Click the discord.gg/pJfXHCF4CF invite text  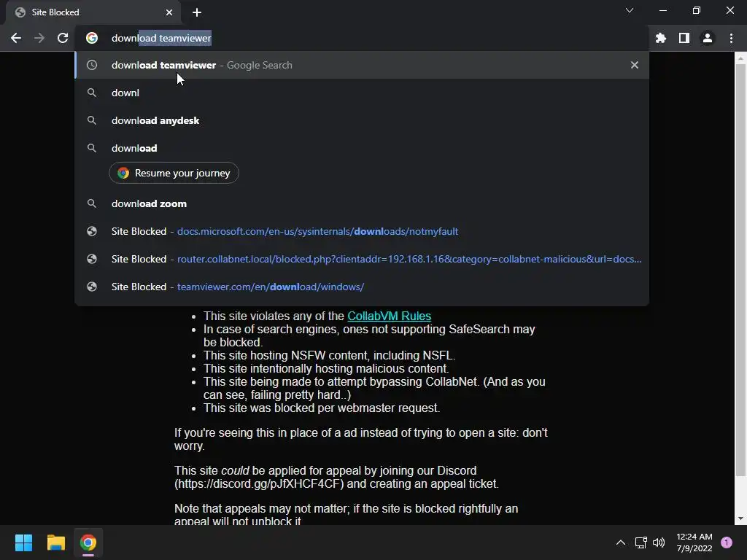tap(259, 484)
